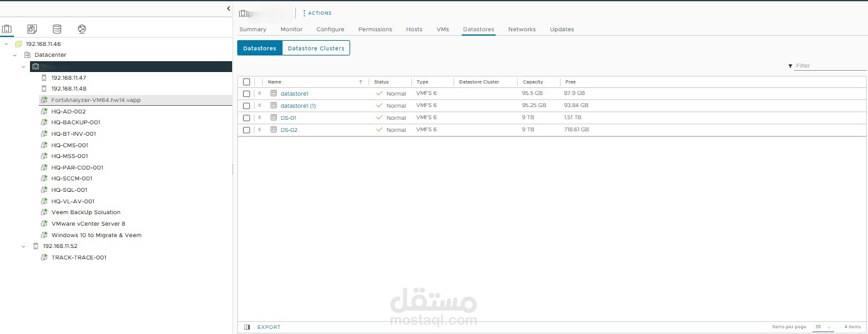Open the items per page dropdown
The height and width of the screenshot is (334, 868).
click(823, 327)
